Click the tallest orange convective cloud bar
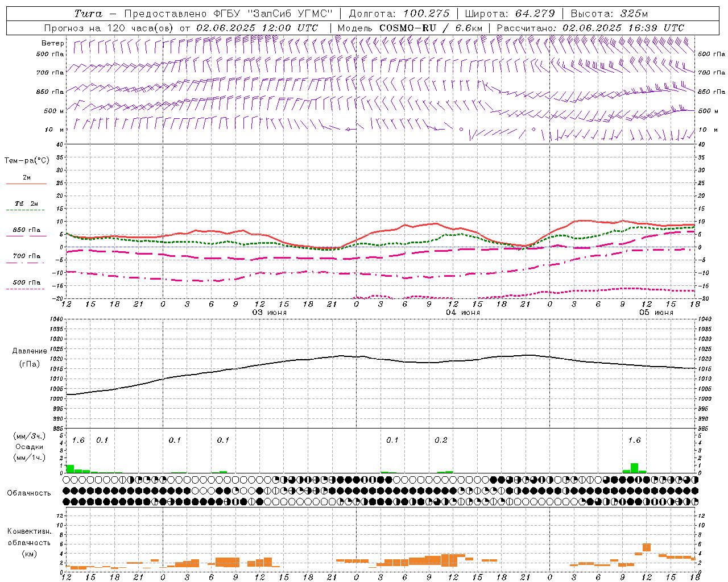This screenshot has width=728, height=582. [x=646, y=547]
